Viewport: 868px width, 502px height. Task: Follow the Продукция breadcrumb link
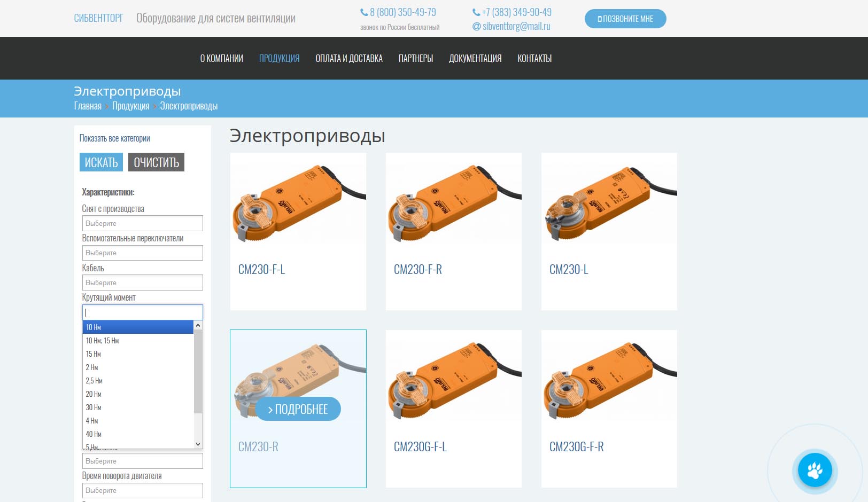point(131,106)
